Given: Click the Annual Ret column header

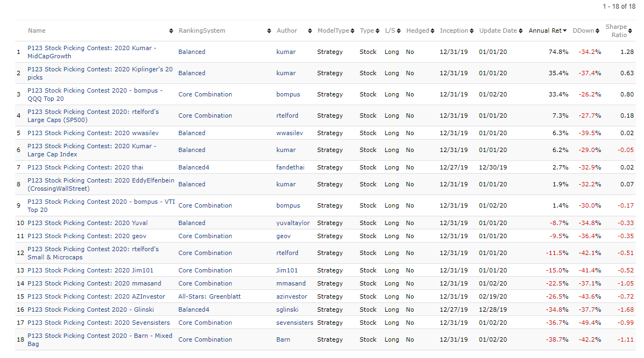Looking at the screenshot, I should pos(545,31).
